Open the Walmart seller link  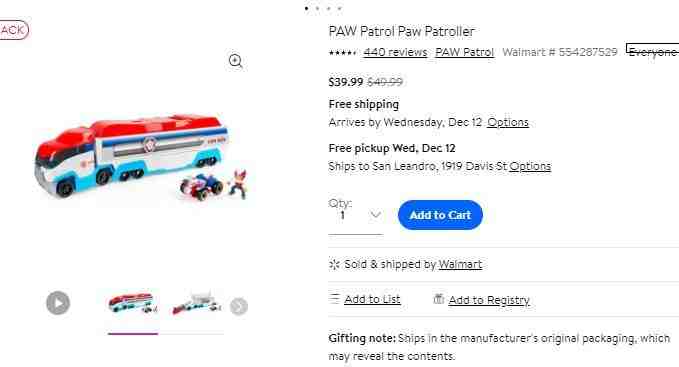(460, 264)
